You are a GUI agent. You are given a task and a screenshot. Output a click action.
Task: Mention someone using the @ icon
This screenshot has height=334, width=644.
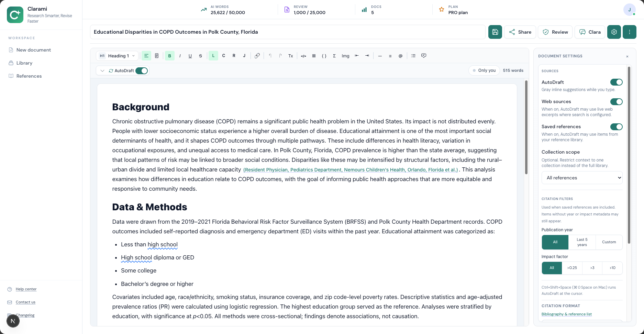[x=400, y=55]
